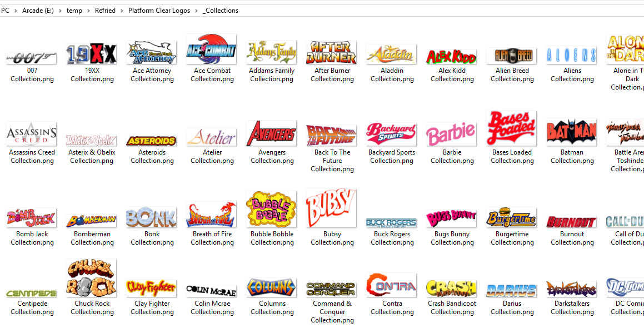Image resolution: width=644 pixels, height=328 pixels.
Task: Click the "Burgertime Collection.png" file name
Action: coord(512,238)
